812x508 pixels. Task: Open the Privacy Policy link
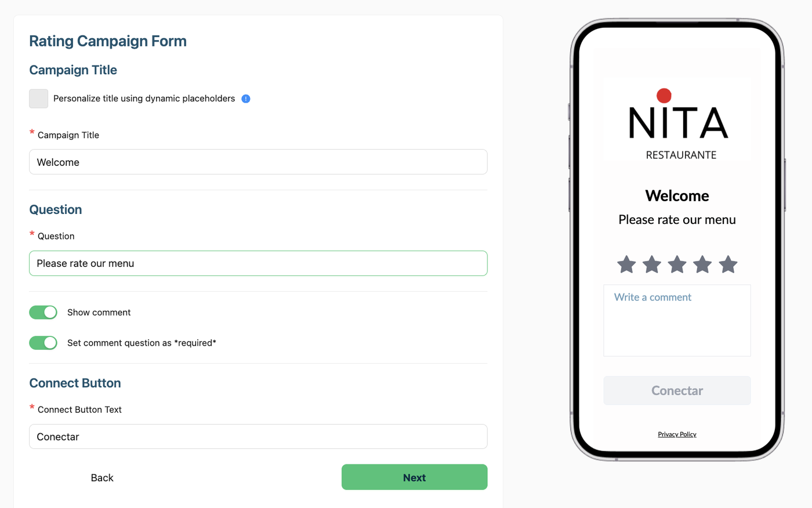click(x=677, y=434)
